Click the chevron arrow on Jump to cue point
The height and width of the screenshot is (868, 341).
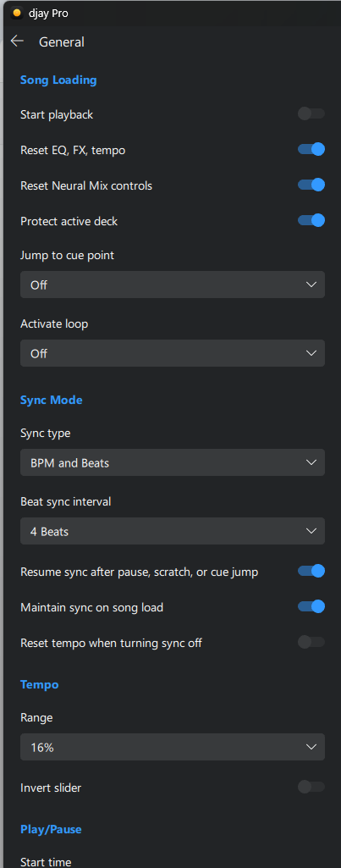point(311,285)
